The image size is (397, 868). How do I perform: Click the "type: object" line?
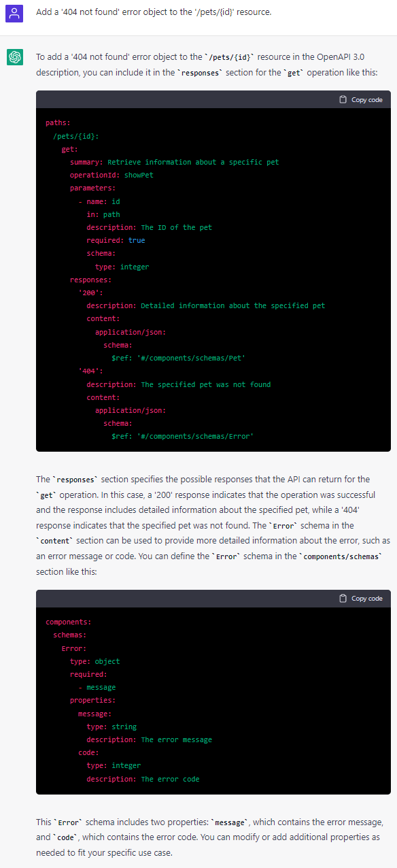pos(94,661)
